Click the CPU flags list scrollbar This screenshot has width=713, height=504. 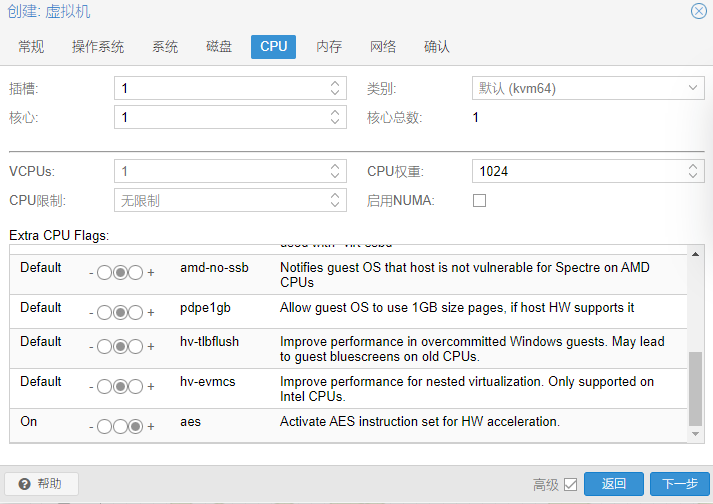point(696,391)
